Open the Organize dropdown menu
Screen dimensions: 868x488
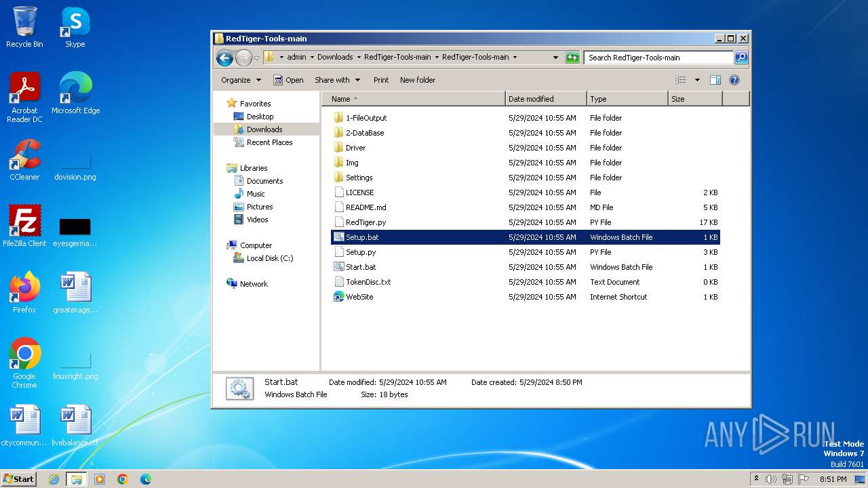point(241,80)
